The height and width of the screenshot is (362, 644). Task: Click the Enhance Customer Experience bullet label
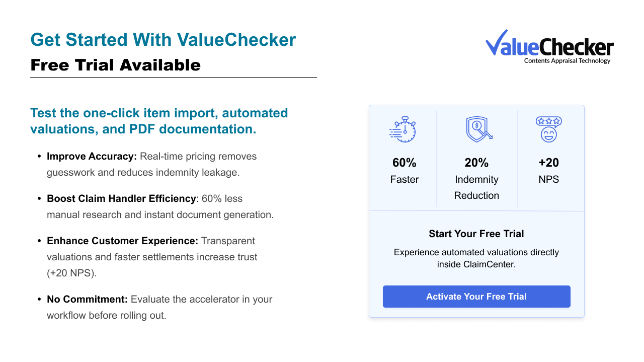click(x=122, y=241)
